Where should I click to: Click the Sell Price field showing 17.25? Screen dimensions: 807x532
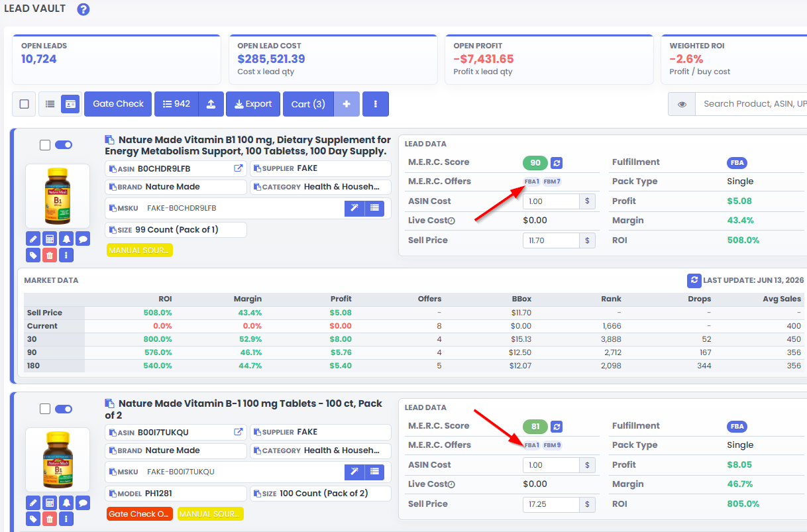[x=551, y=504]
